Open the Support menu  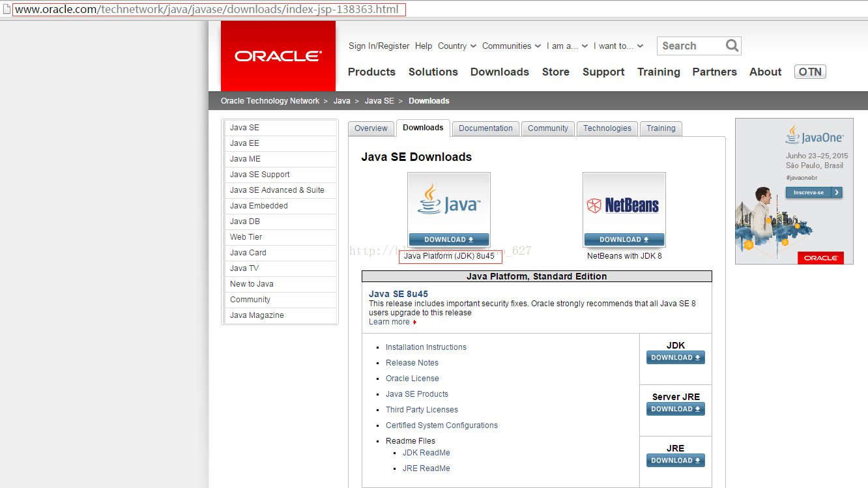point(603,72)
